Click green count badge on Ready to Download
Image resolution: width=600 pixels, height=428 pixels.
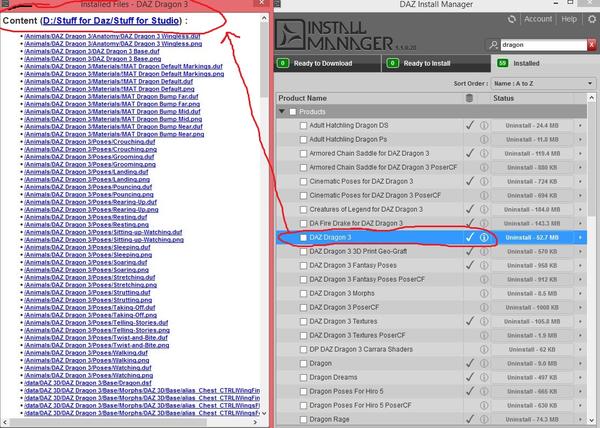(x=283, y=63)
